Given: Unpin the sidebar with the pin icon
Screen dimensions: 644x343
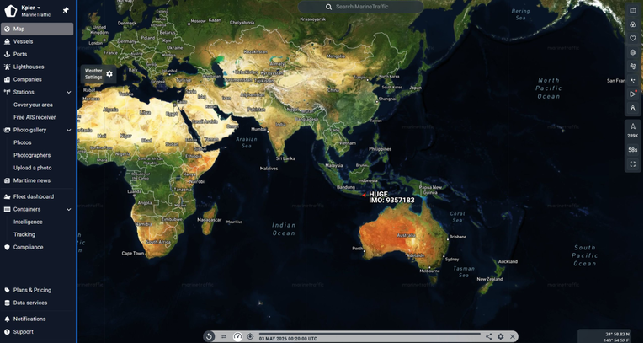Looking at the screenshot, I should [x=66, y=10].
